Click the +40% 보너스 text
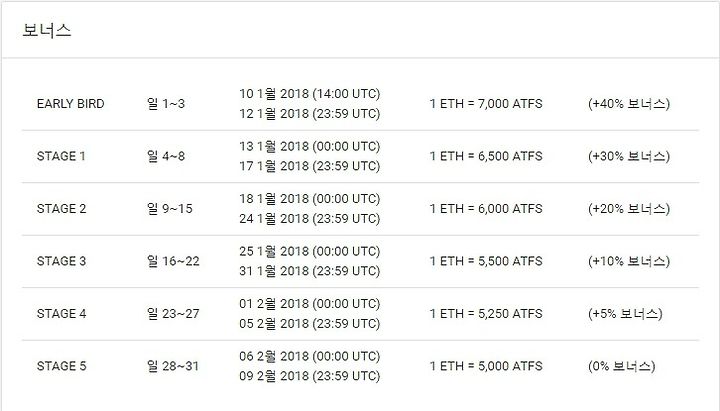Screen dimensions: 720x411 629,104
